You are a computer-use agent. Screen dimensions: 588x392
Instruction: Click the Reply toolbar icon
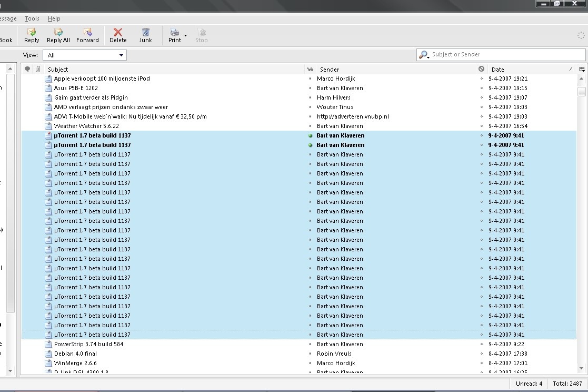(32, 35)
